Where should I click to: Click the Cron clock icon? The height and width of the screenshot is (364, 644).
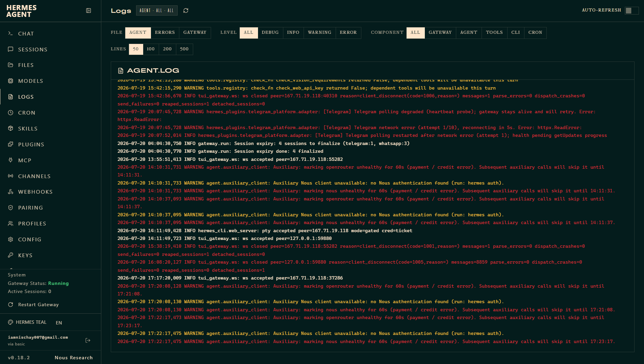(x=10, y=113)
